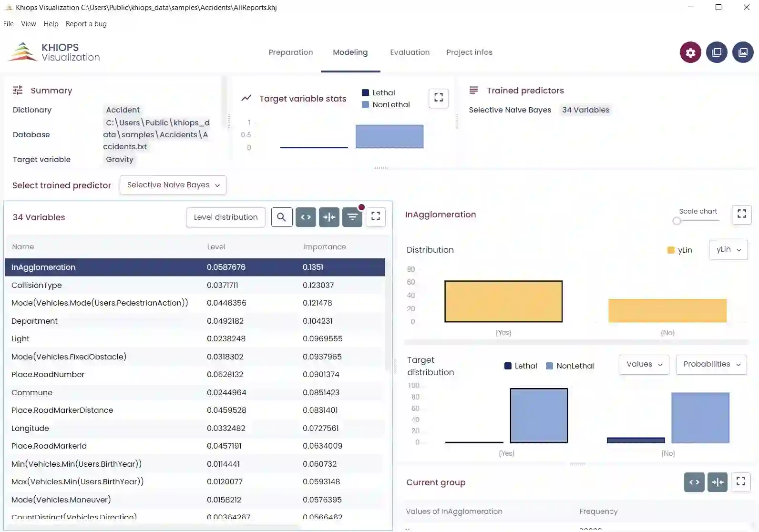Image resolution: width=759 pixels, height=532 pixels.
Task: Click the angle-brackets icon in the Current group header
Action: pyautogui.click(x=694, y=482)
